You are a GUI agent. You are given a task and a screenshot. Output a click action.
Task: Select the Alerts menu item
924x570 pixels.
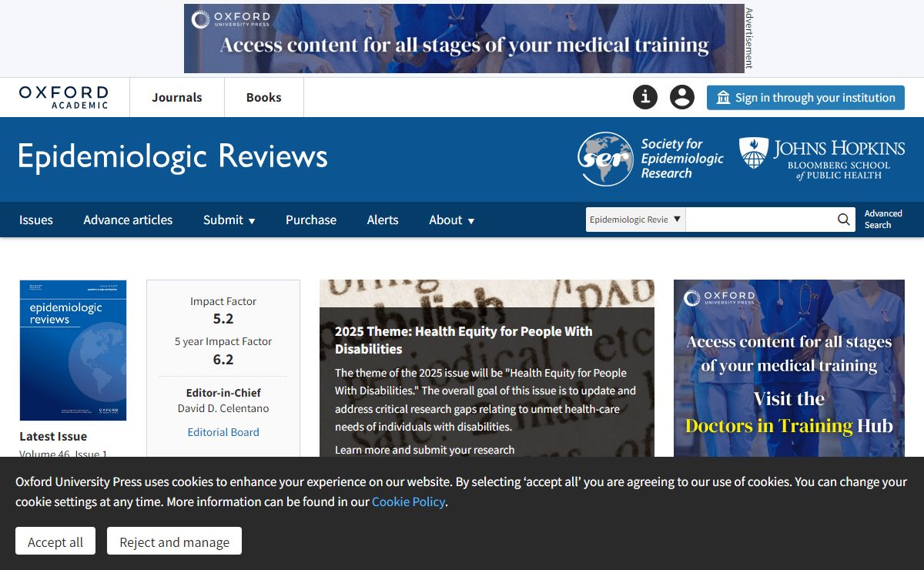(383, 220)
